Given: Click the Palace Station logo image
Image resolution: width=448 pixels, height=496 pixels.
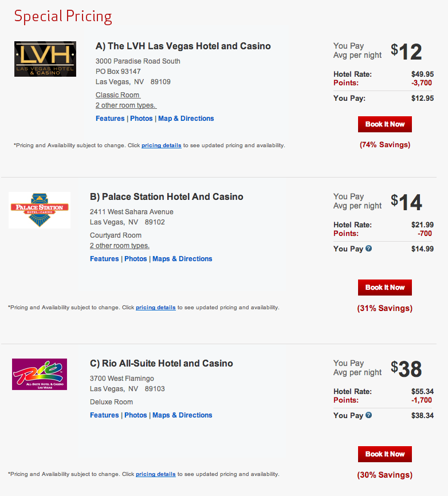Looking at the screenshot, I should click(40, 210).
